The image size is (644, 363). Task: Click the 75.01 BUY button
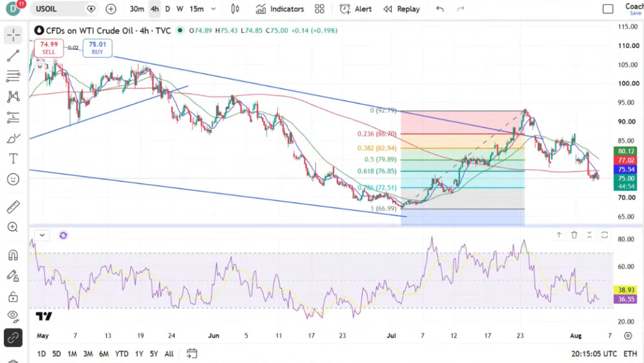(97, 48)
